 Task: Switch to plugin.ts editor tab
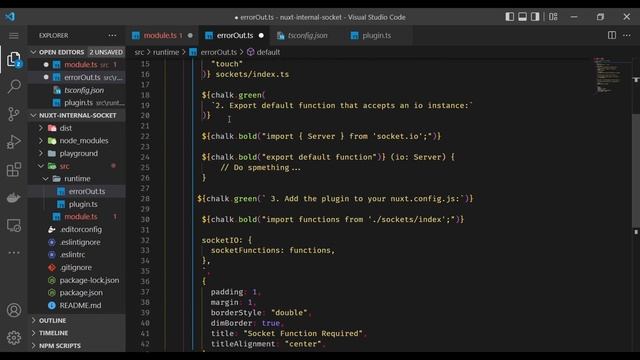click(x=376, y=36)
